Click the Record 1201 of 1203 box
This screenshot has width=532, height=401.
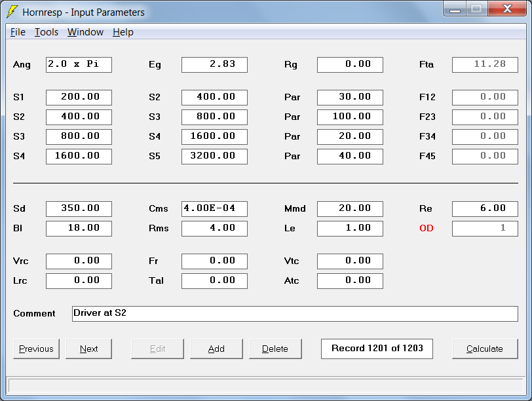pyautogui.click(x=377, y=349)
